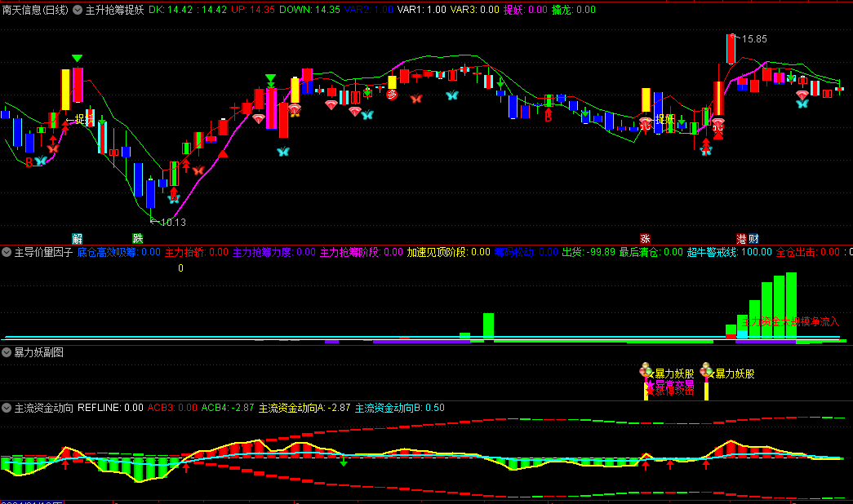The height and width of the screenshot is (504, 853).
Task: Expand the 主导价里因子 indicator menu chevron
Action: tap(7, 252)
